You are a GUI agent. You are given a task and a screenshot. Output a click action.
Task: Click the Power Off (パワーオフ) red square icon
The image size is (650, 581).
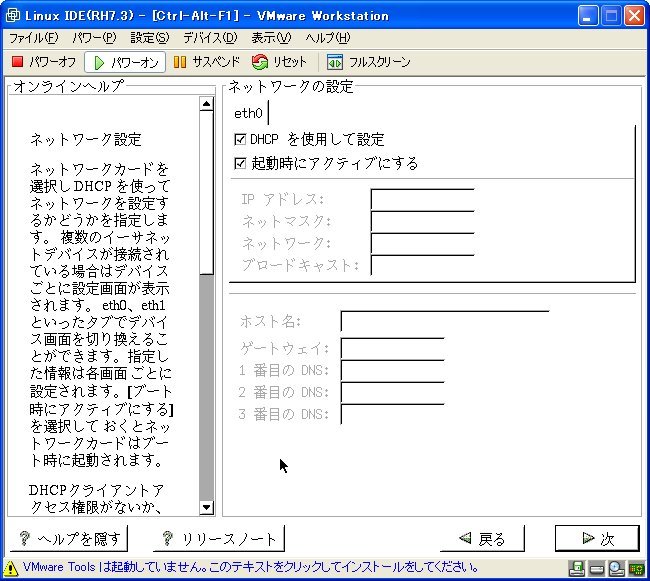click(17, 62)
